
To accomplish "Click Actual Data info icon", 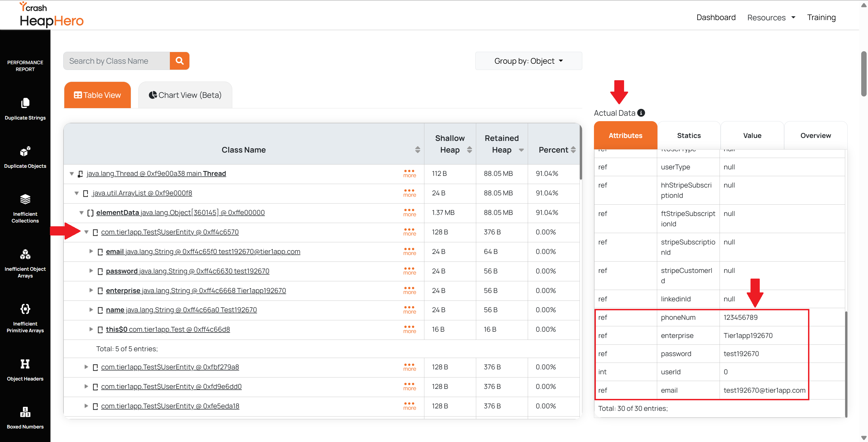I will tap(641, 113).
